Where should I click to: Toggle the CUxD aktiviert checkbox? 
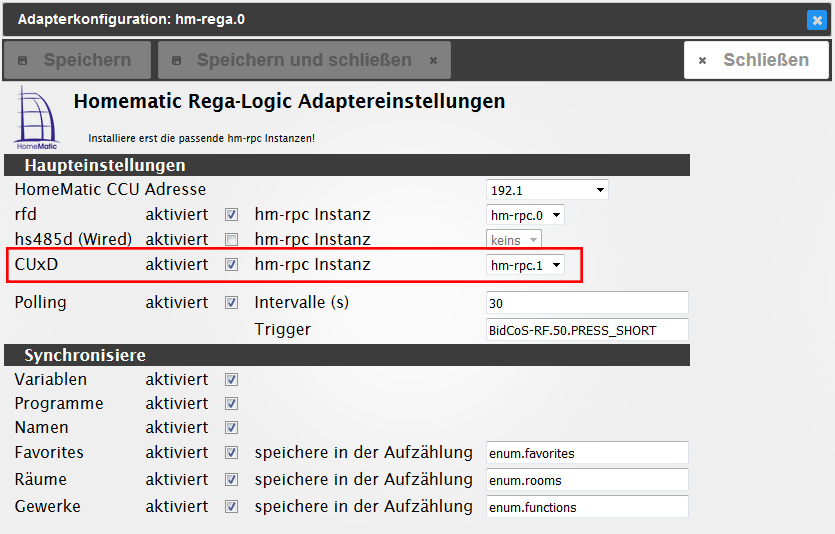click(231, 265)
